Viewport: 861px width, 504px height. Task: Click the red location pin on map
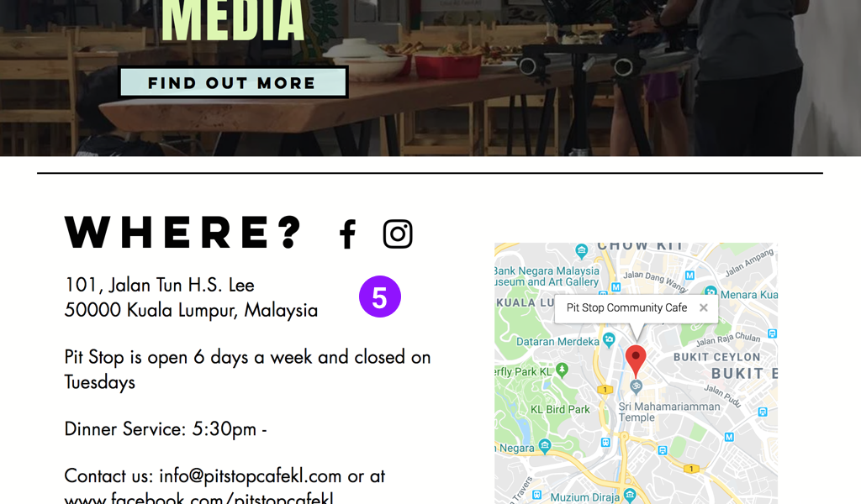click(636, 361)
